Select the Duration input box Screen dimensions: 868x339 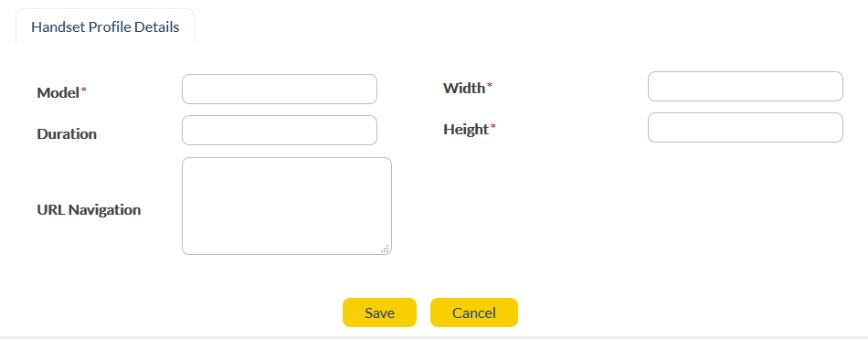pyautogui.click(x=280, y=130)
